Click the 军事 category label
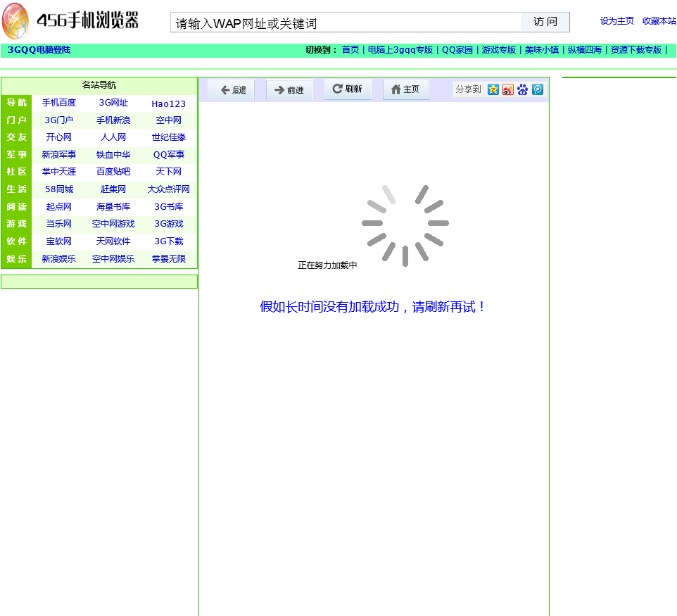Viewport: 677px width, 616px height. (16, 155)
